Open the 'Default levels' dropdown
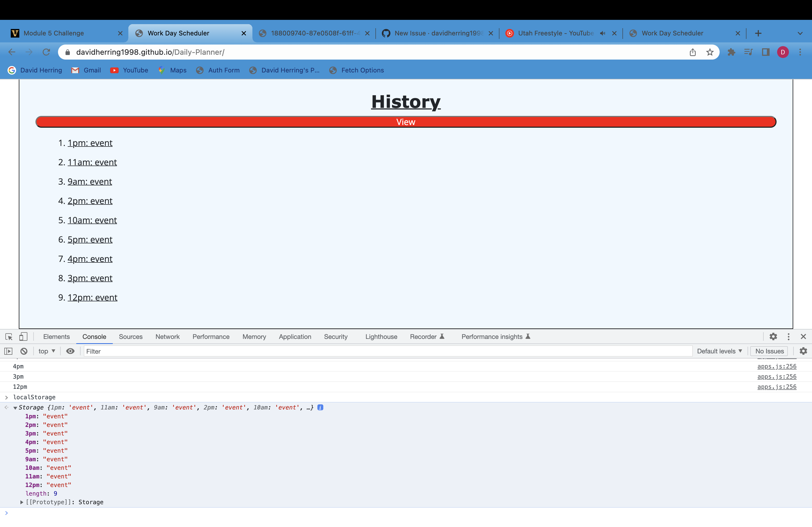 (719, 351)
